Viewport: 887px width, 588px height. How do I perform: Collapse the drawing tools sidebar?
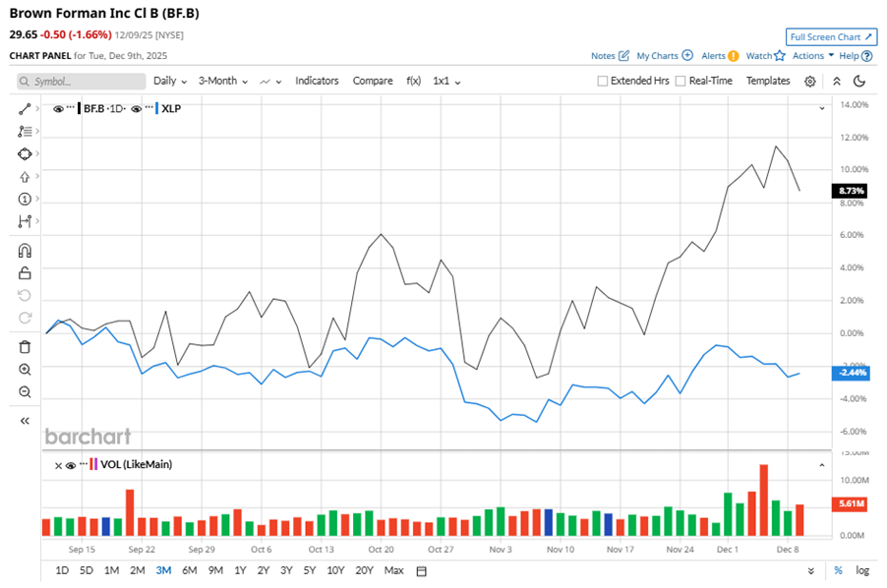pos(25,421)
